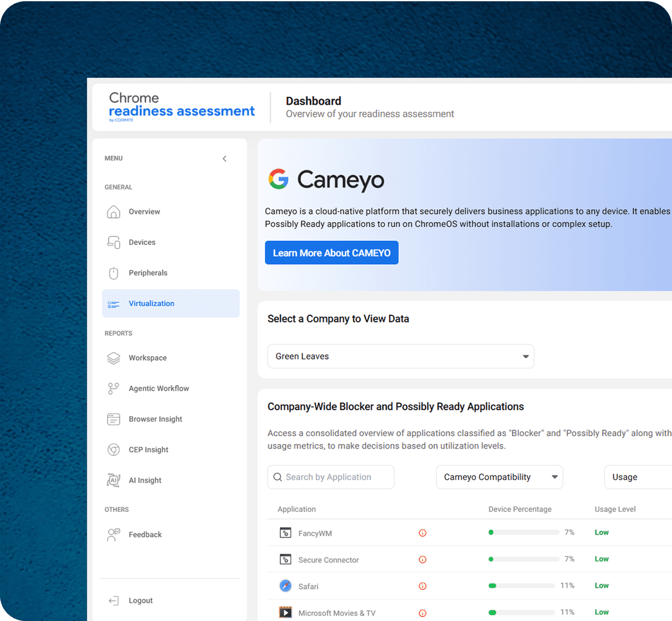Click the Agentic Workflow branch icon
The width and height of the screenshot is (672, 621).
coord(114,389)
